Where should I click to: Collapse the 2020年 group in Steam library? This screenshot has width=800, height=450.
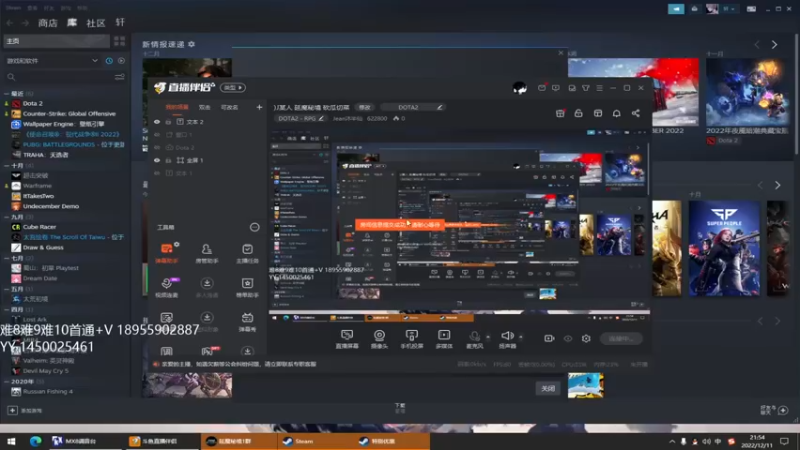7,382
